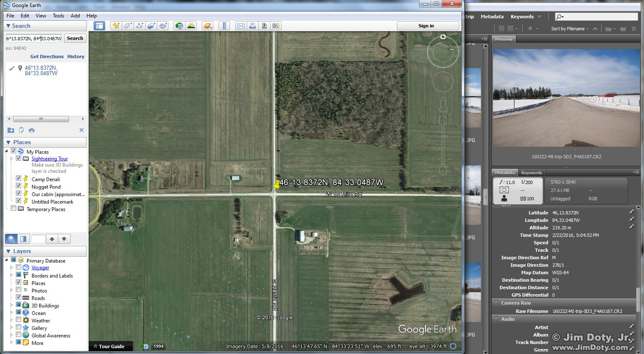Click the yellow pushpin placemark on map
The height and width of the screenshot is (354, 644).
[277, 184]
